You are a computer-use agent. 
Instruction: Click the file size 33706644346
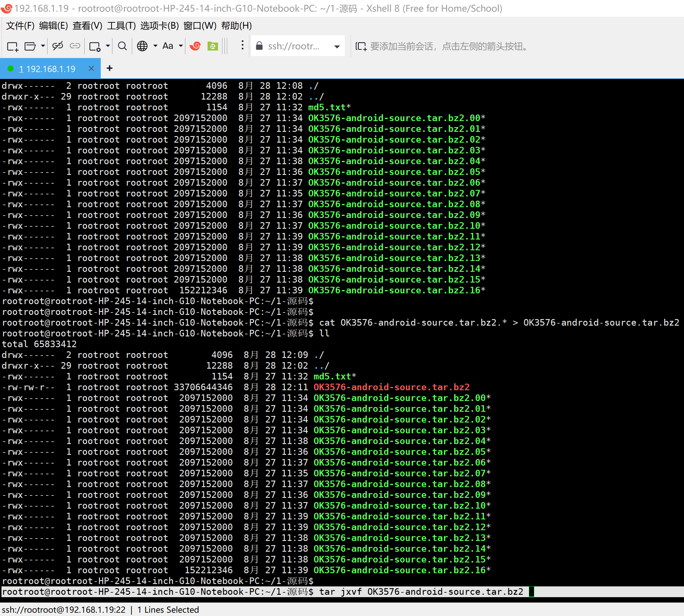click(x=203, y=387)
